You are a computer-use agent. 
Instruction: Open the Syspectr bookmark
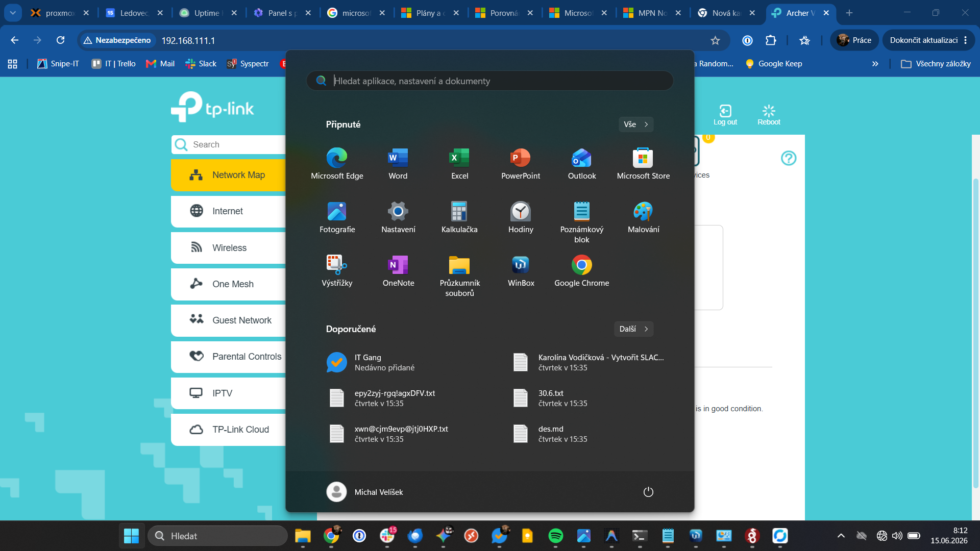pos(248,64)
